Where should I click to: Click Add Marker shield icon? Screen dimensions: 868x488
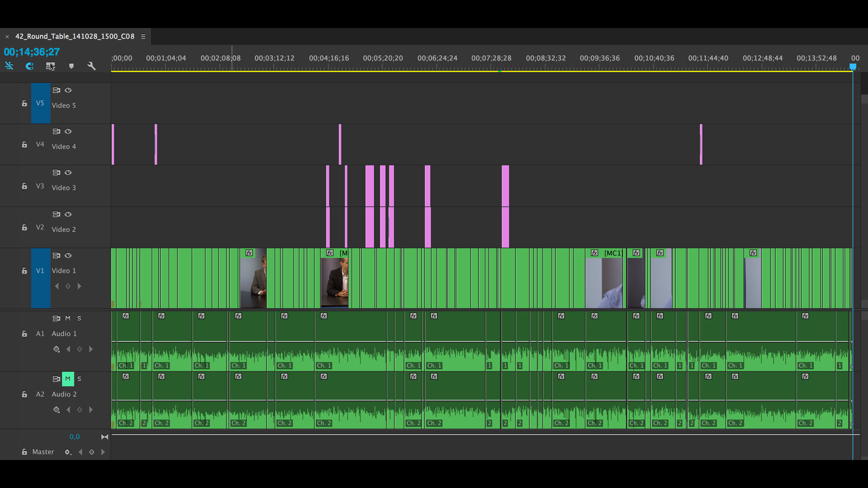tap(71, 66)
